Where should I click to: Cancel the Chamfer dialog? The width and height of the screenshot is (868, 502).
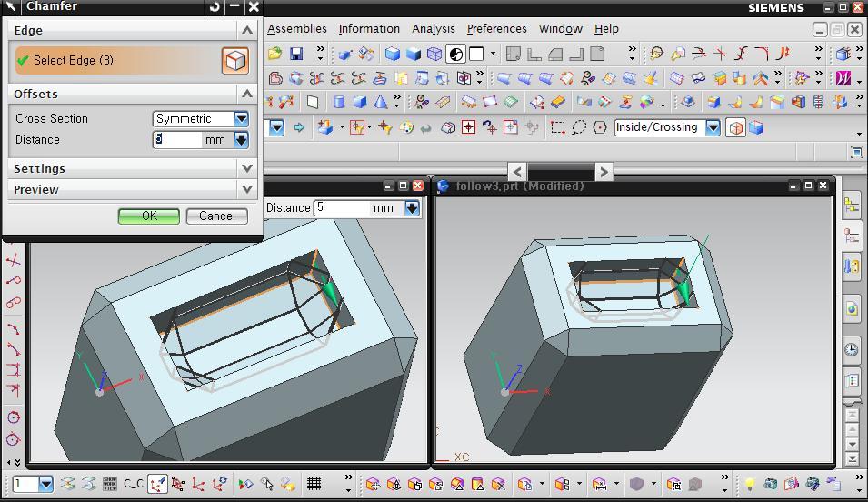coord(216,216)
